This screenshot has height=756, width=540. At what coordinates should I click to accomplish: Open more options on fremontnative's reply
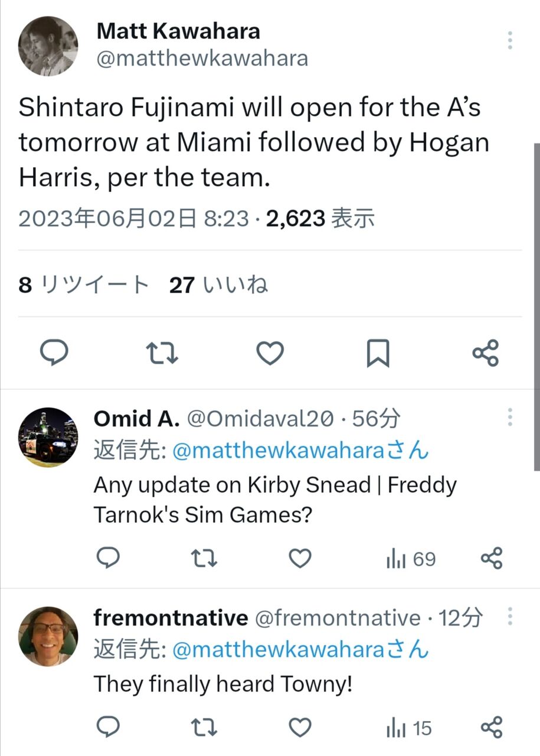pos(510,617)
